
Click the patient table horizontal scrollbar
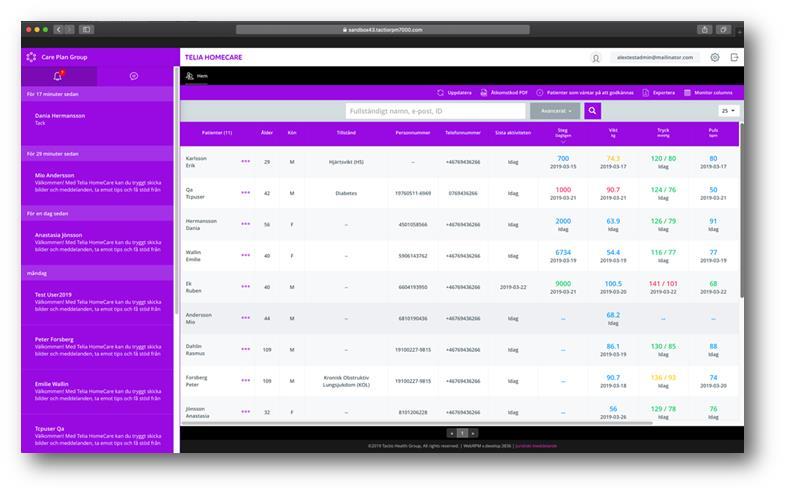tap(416, 423)
